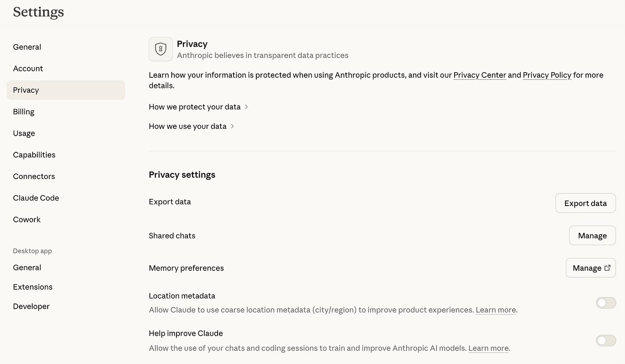
Task: Manage shared chats button
Action: pyautogui.click(x=592, y=236)
